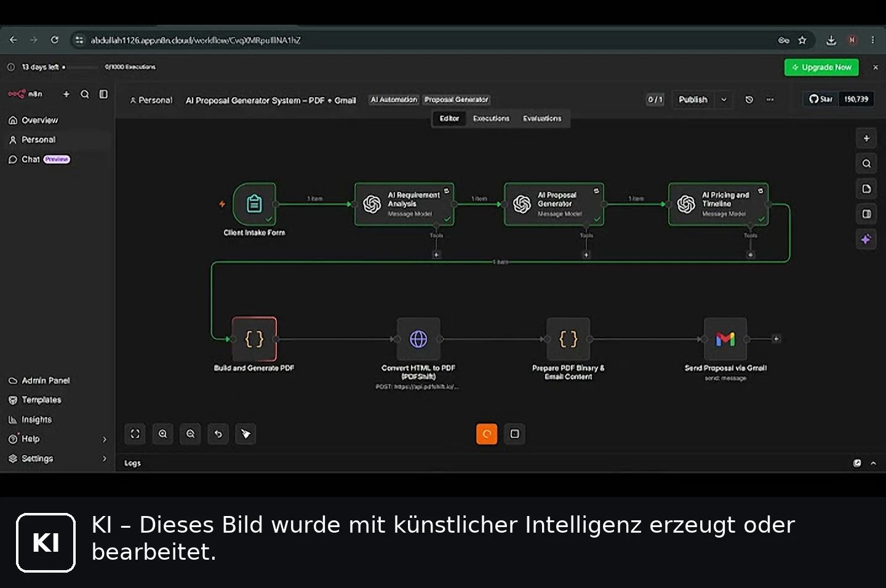Open the AI assistant sparkle icon
This screenshot has height=588, width=886.
[866, 239]
